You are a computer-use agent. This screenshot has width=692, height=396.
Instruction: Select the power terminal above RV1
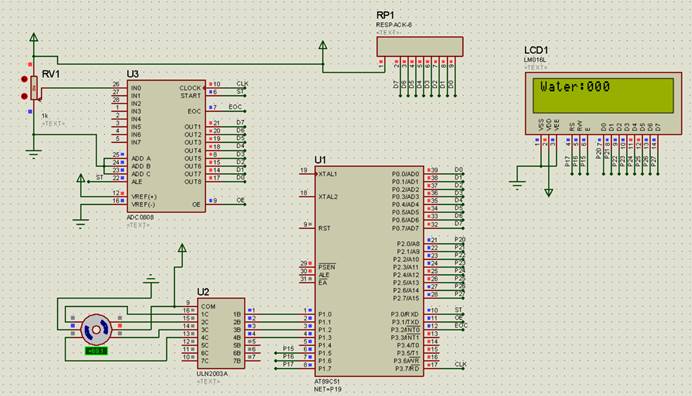(x=34, y=38)
